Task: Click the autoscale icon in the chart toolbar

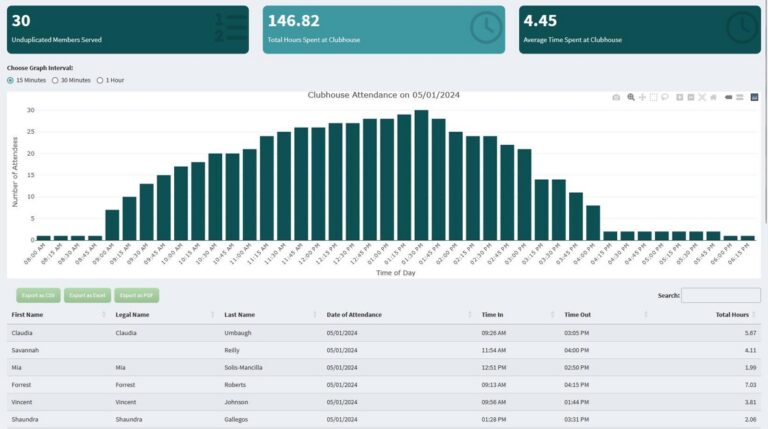Action: (702, 97)
